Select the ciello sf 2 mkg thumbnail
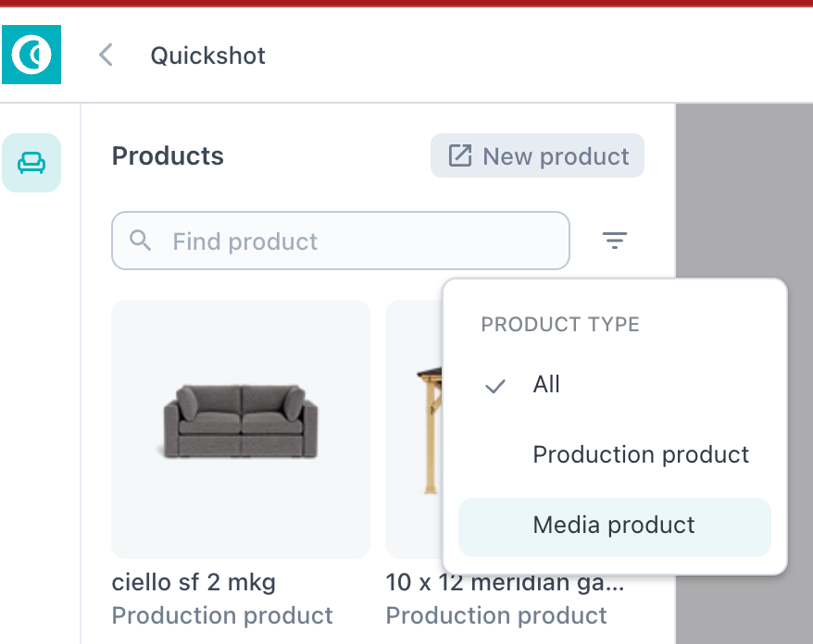Viewport: 813px width, 644px height. (x=241, y=429)
